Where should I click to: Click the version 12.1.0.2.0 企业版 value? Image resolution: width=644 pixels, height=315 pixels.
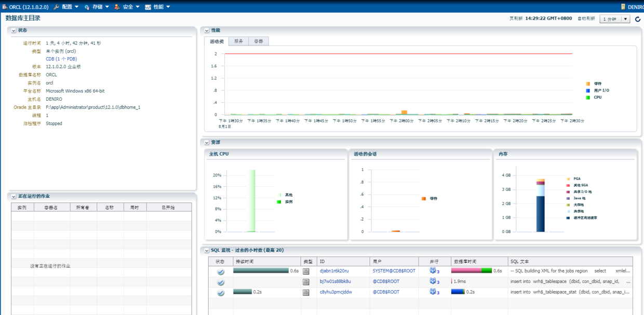63,67
